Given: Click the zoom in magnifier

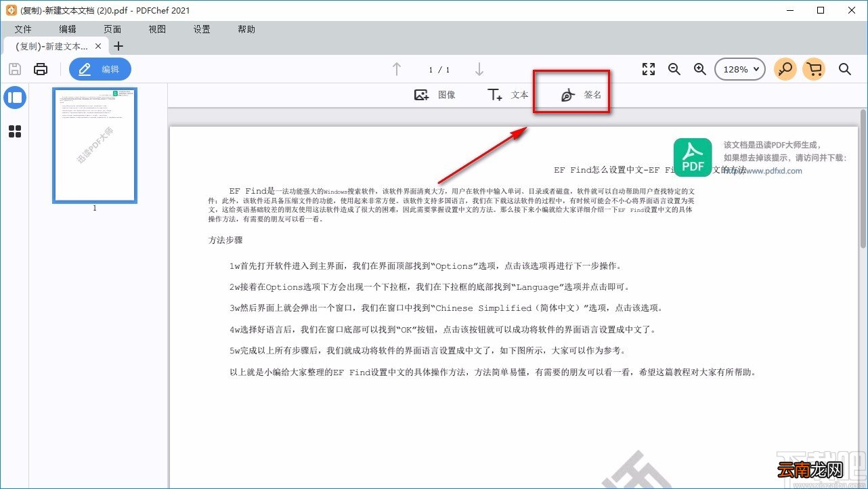Looking at the screenshot, I should [700, 69].
